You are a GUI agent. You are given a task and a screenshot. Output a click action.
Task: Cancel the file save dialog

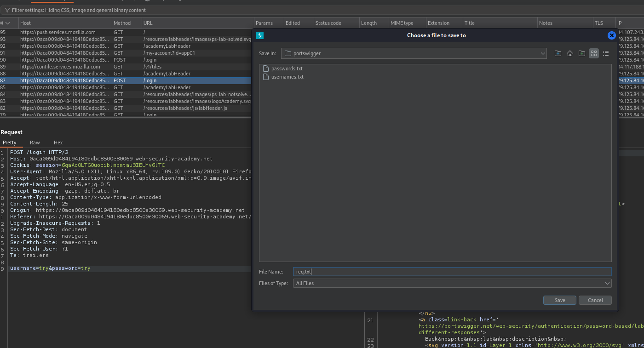coord(595,300)
